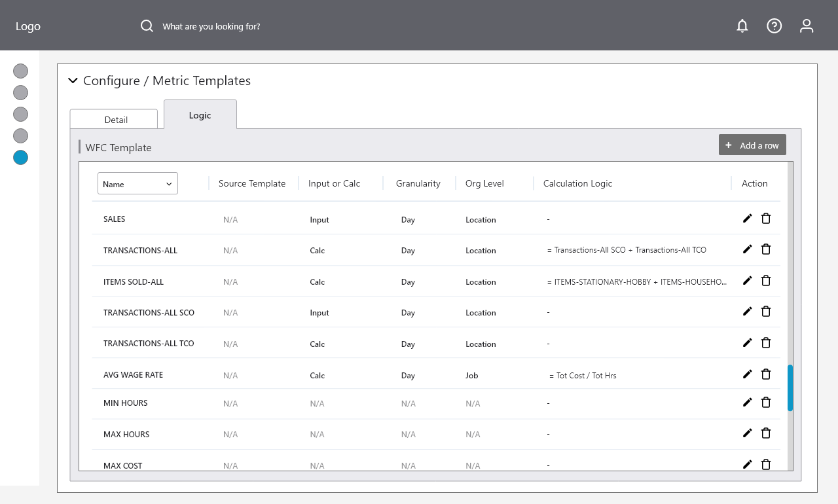Delete the MAX HOURS row
This screenshot has width=838, height=504.
[x=766, y=433]
